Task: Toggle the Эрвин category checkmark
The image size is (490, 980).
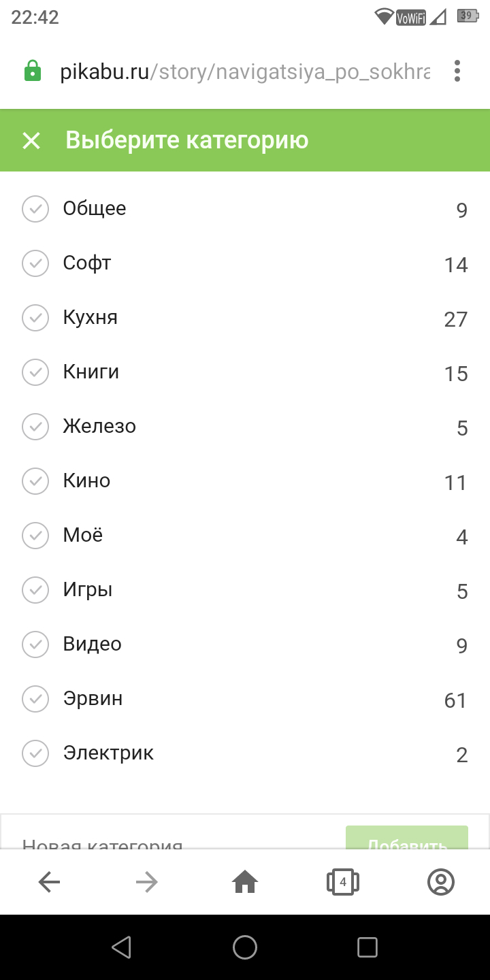Action: click(x=35, y=699)
